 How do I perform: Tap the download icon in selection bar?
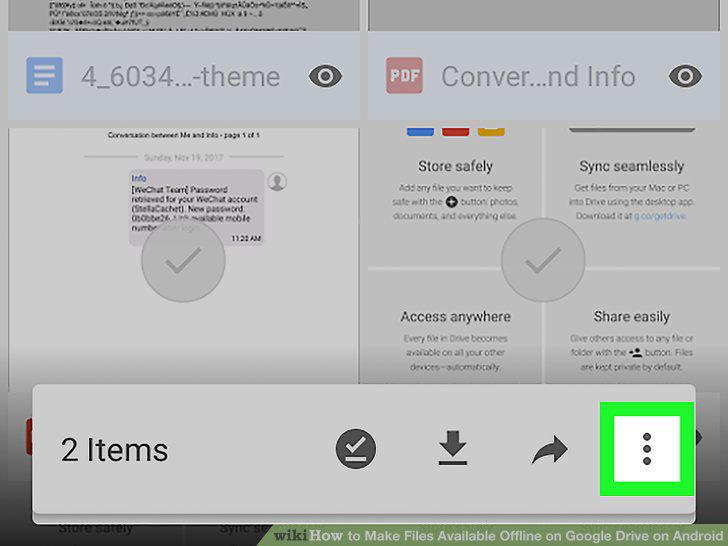(453, 448)
